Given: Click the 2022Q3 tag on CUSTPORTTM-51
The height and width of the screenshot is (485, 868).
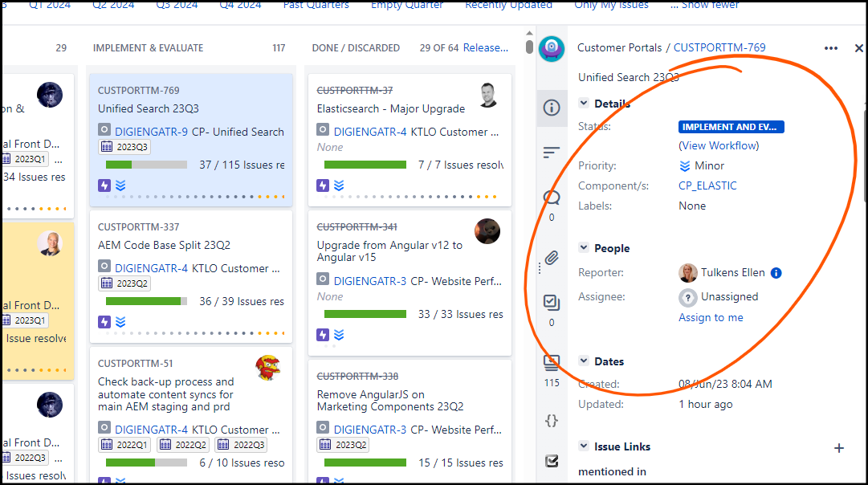Looking at the screenshot, I should click(241, 445).
